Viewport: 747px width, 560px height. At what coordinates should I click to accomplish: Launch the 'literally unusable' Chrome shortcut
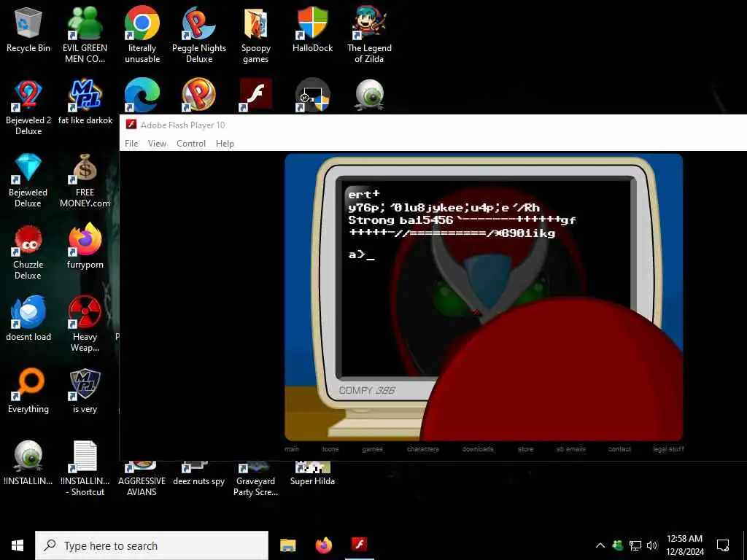[x=142, y=34]
